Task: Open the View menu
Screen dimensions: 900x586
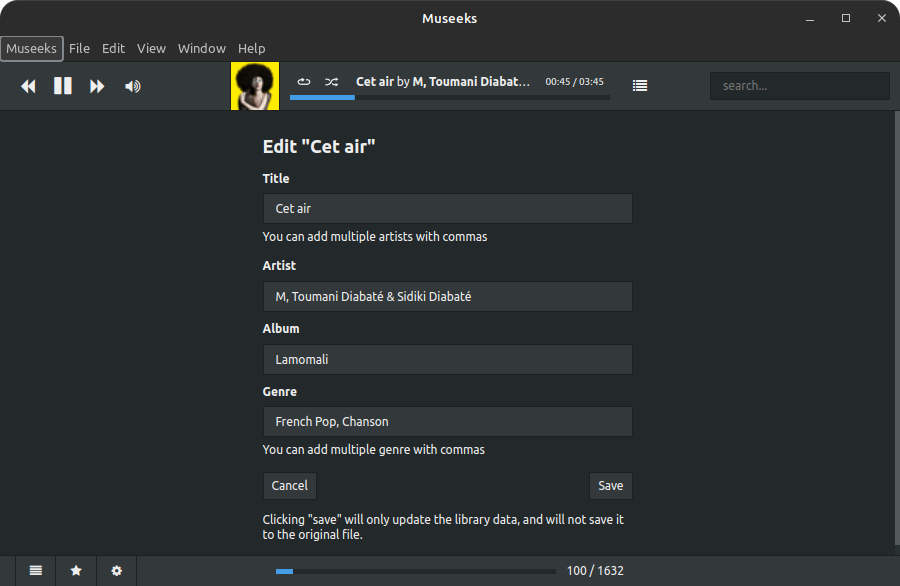Action: (151, 48)
